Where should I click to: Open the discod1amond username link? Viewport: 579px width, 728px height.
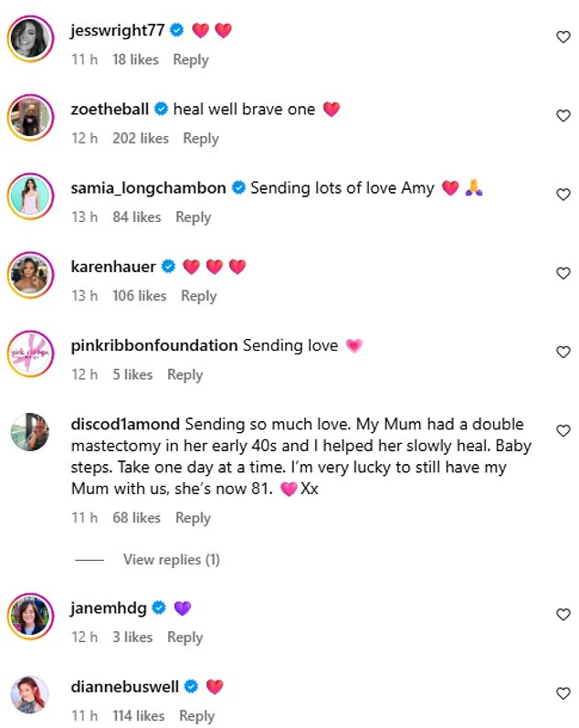point(125,425)
